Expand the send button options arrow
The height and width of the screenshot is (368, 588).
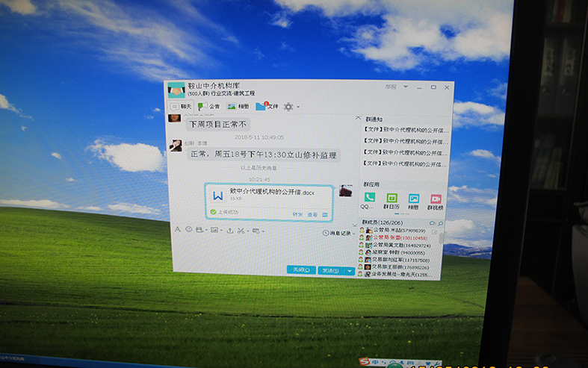pos(350,271)
